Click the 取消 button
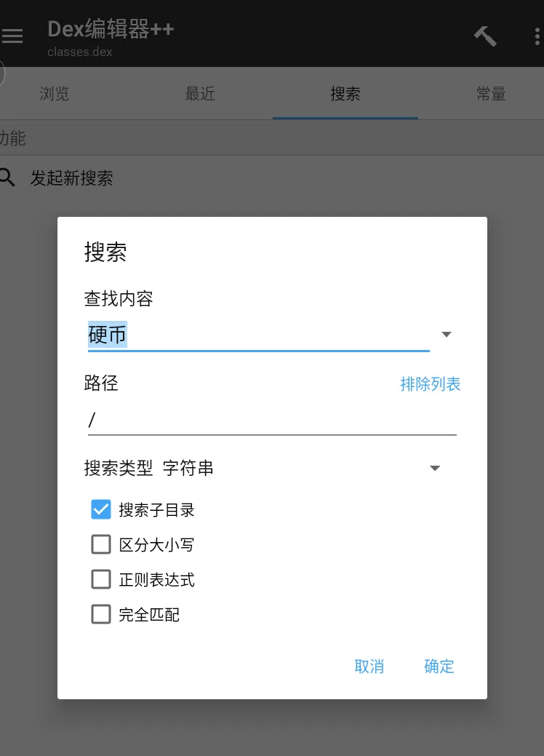The width and height of the screenshot is (544, 756). (369, 667)
